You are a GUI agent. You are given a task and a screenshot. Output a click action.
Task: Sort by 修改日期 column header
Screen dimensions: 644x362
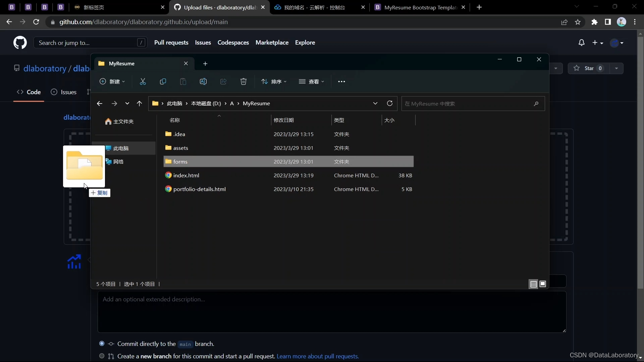coord(301,120)
